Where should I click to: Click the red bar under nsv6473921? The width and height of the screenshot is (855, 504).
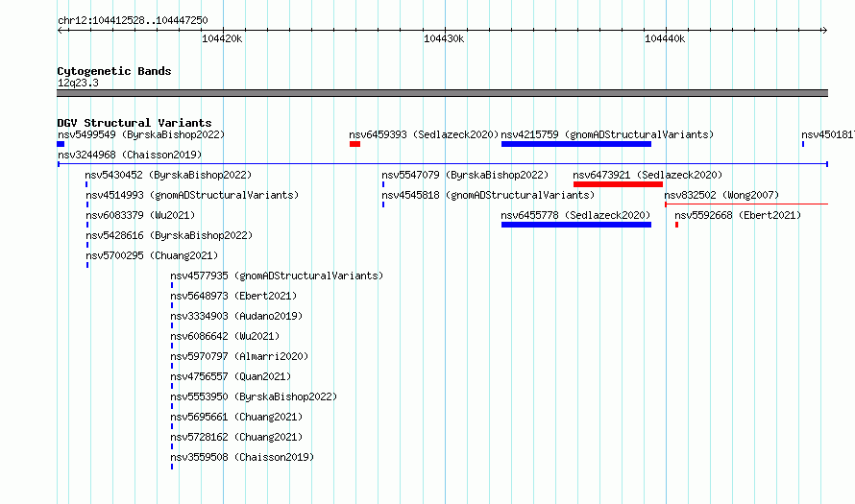[619, 184]
